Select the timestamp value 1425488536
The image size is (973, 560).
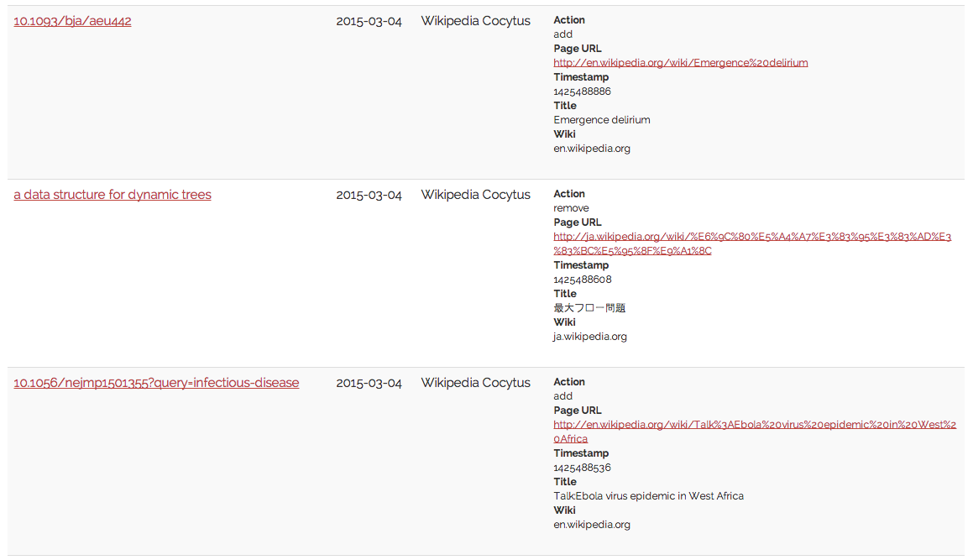pos(582,468)
